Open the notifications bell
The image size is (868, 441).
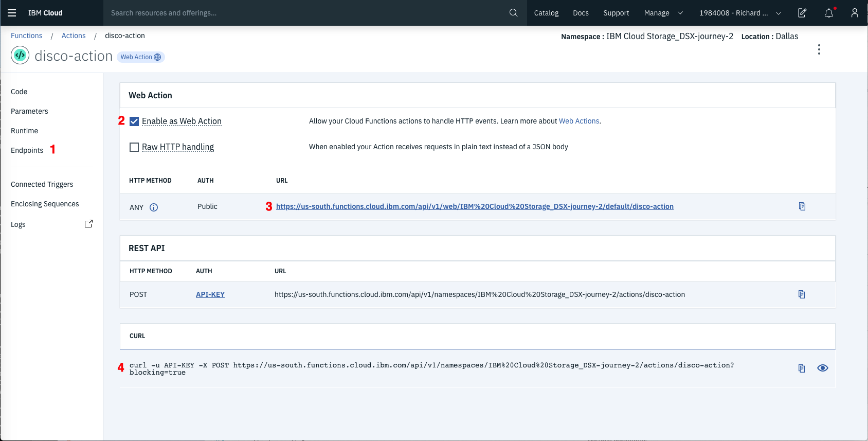[829, 13]
